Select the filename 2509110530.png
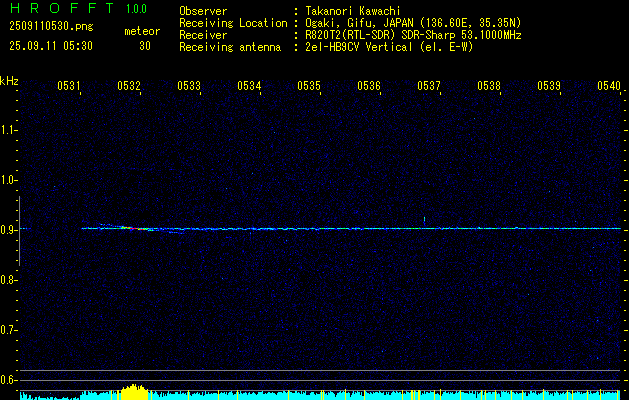The height and width of the screenshot is (400, 629). pos(51,26)
